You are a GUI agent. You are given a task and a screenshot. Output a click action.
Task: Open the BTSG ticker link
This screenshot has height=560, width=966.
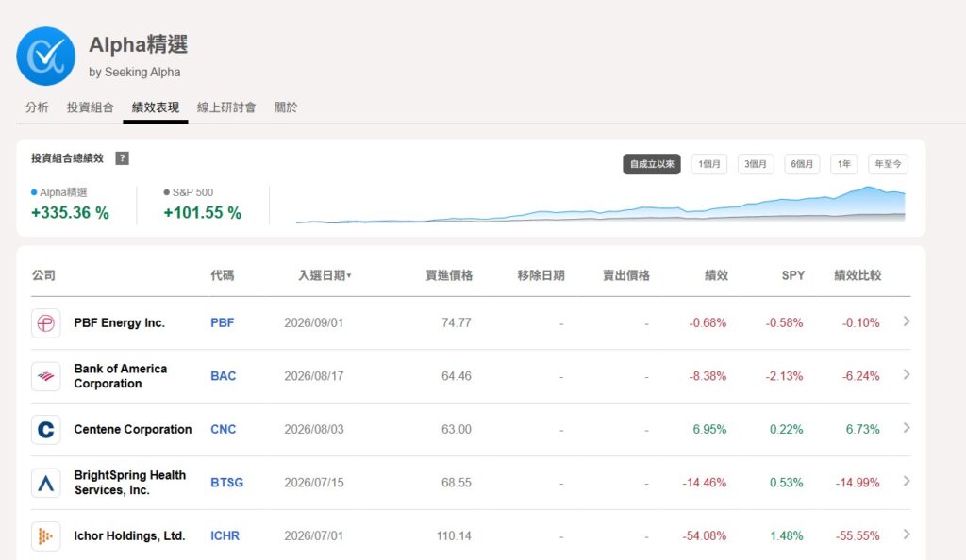(x=226, y=483)
